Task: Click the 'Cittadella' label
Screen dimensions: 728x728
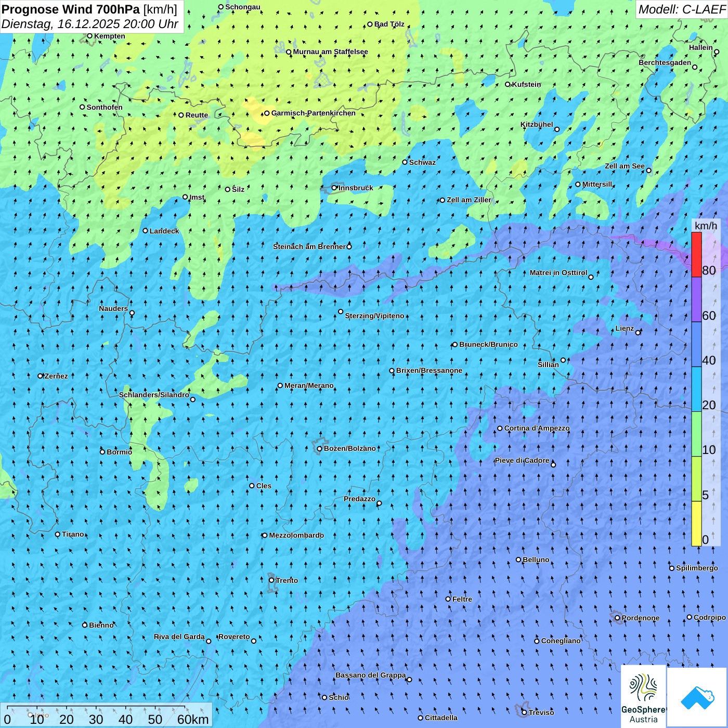Action: click(x=441, y=718)
